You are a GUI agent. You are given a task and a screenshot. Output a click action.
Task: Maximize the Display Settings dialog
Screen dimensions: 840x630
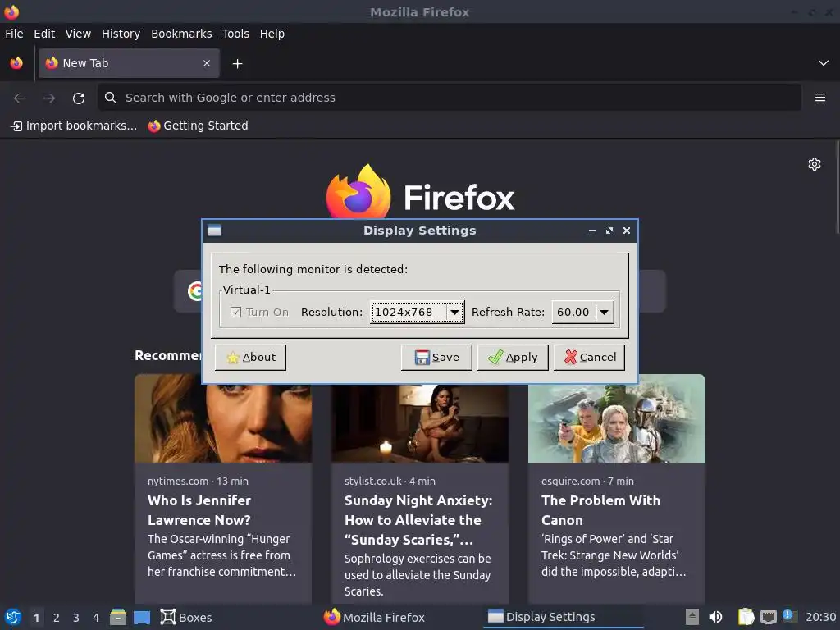click(x=609, y=231)
